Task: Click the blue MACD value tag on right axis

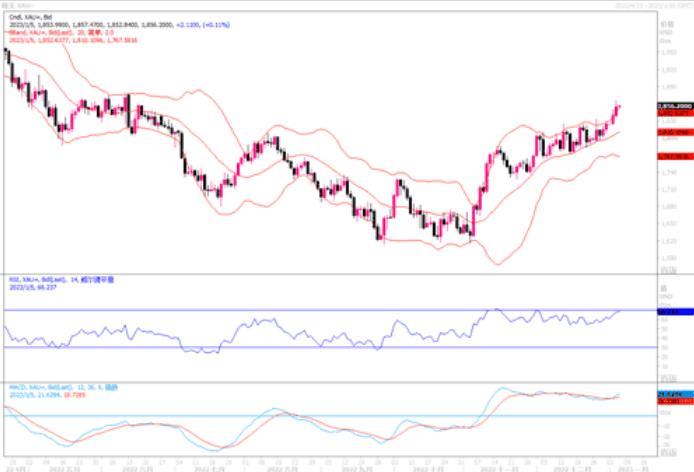Action: coord(669,394)
